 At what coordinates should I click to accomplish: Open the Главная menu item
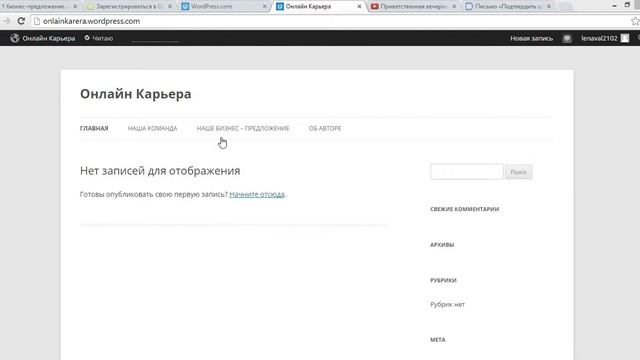94,128
